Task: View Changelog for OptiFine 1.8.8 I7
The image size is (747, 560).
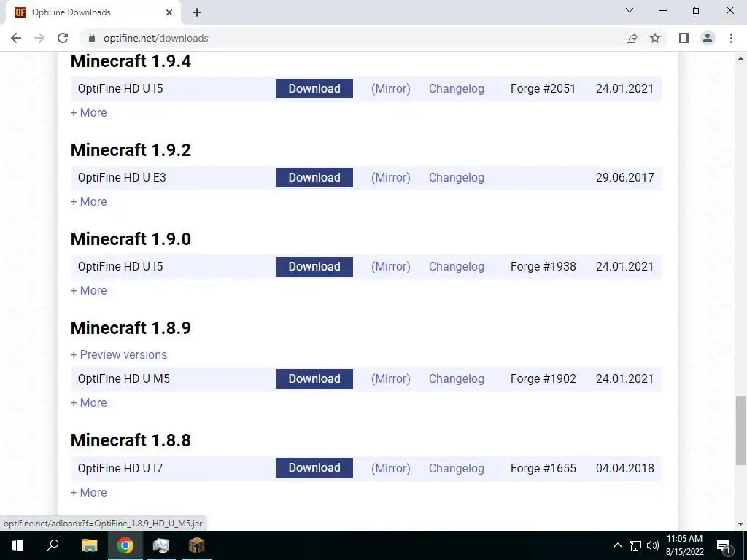Action: [x=457, y=469]
